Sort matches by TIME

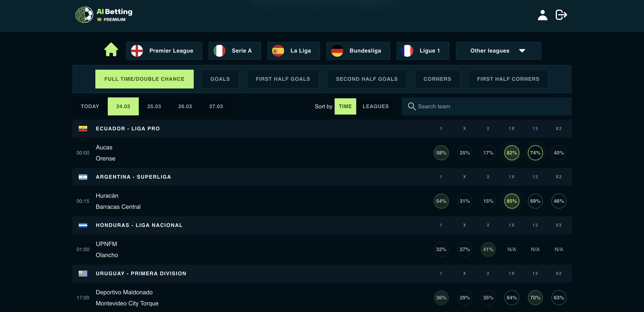pos(345,106)
